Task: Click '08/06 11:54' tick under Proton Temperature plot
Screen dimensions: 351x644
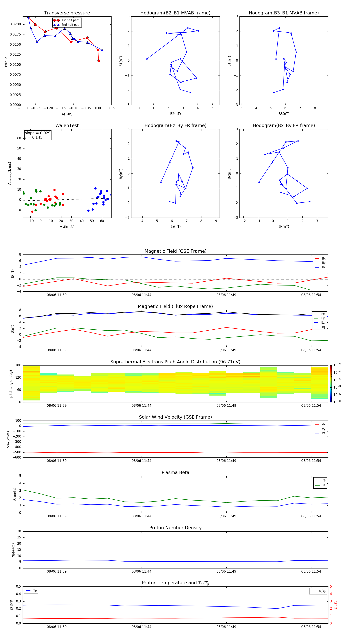Action: click(311, 627)
